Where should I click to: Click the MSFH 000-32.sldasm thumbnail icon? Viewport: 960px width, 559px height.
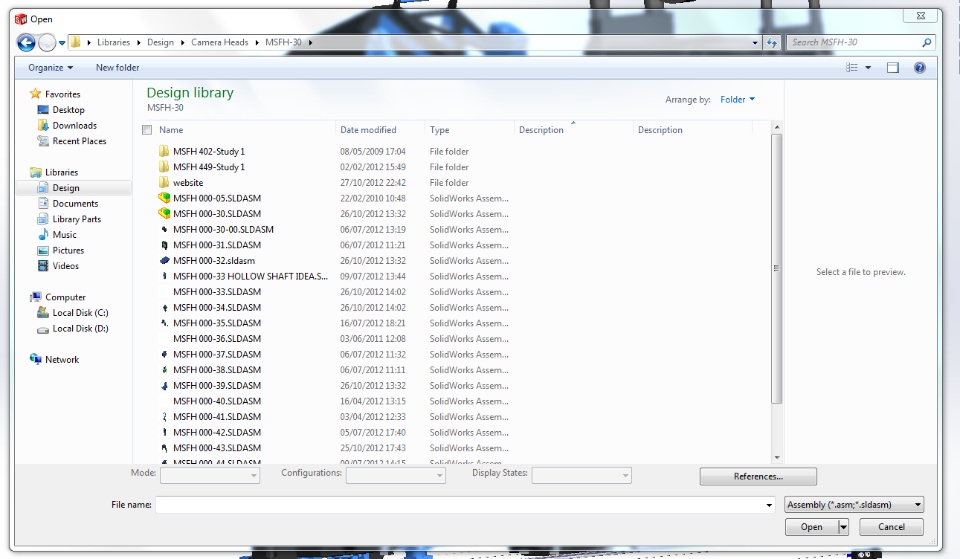coord(164,260)
